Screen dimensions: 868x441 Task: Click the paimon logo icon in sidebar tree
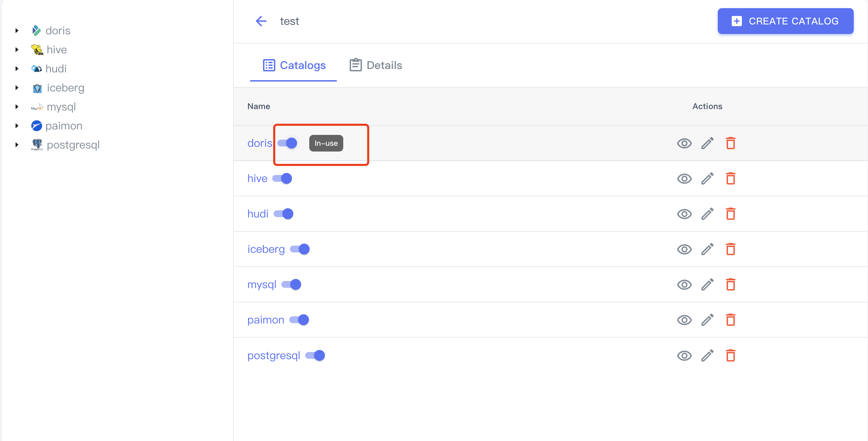[36, 126]
